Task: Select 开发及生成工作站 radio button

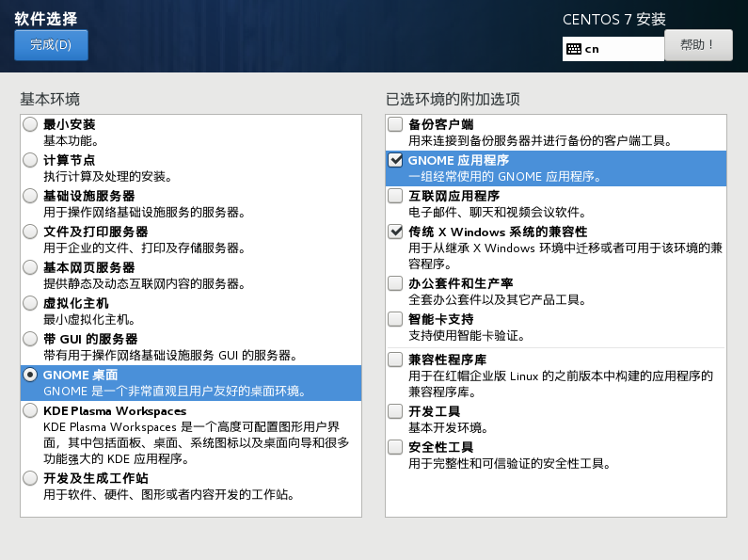Action: [30, 478]
